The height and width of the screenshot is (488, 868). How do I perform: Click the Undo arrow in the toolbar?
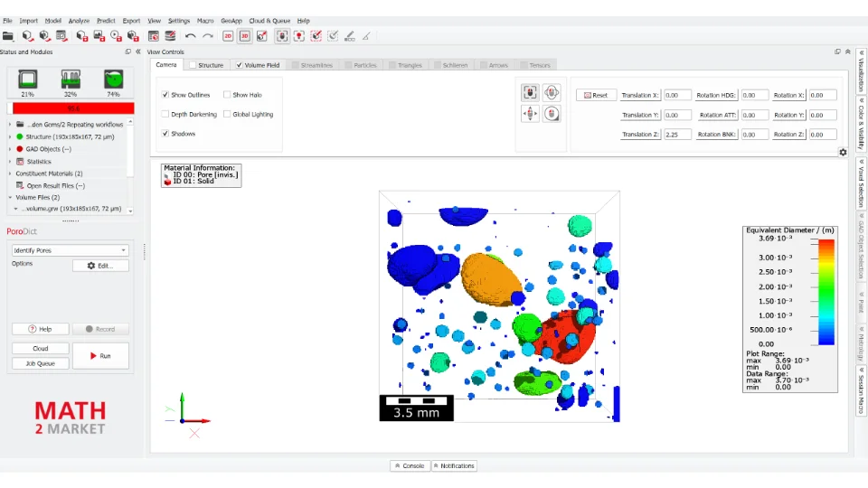(x=190, y=36)
